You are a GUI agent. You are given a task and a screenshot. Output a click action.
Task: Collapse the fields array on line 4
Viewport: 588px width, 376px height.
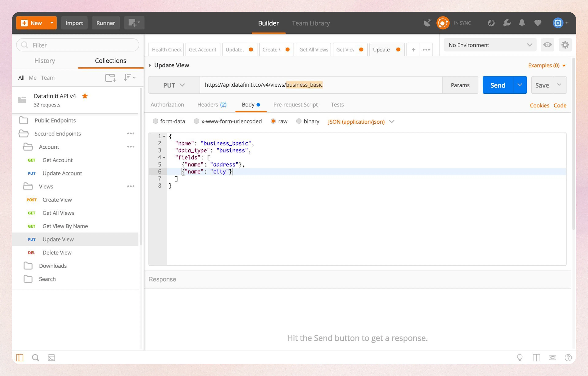coord(164,158)
